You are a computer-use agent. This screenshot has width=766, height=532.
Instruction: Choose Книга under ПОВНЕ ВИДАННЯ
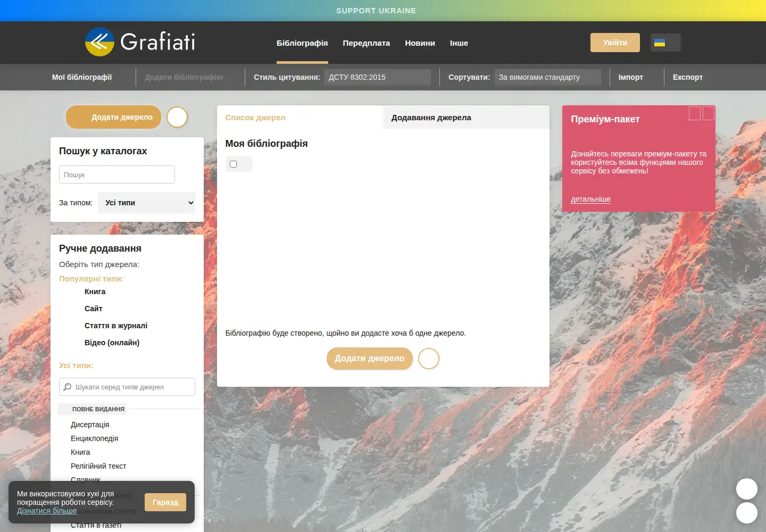pyautogui.click(x=80, y=452)
